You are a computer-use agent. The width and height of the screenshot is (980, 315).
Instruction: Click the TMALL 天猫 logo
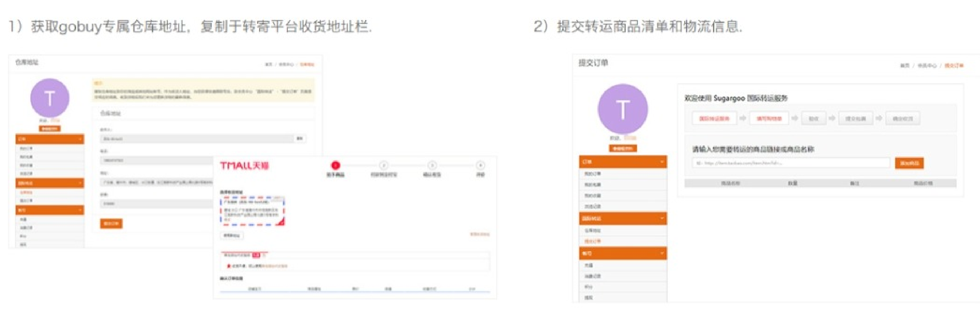pos(244,166)
